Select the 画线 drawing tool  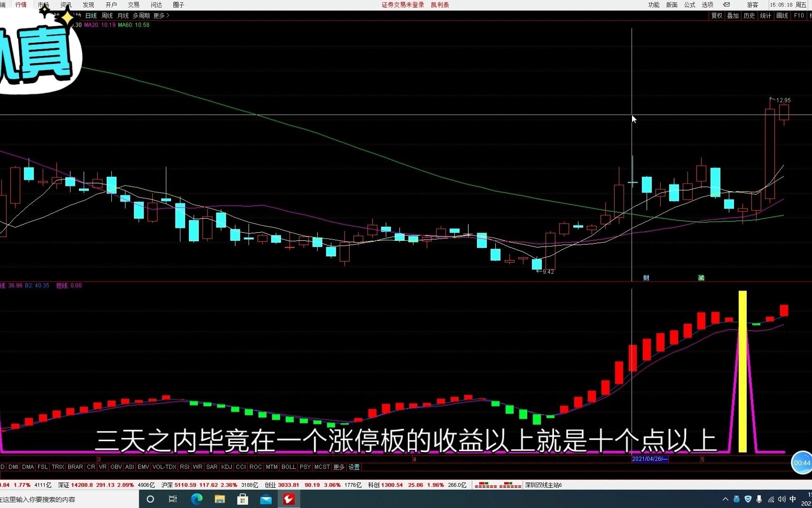pos(782,16)
